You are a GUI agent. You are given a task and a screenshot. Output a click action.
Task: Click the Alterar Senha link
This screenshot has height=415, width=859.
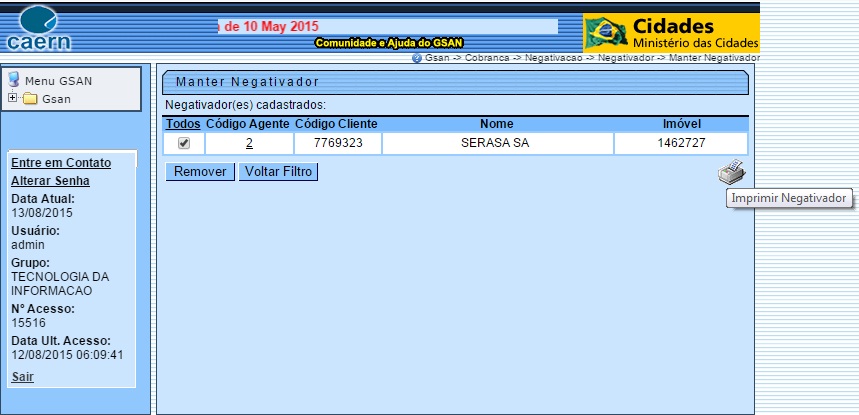click(x=50, y=181)
